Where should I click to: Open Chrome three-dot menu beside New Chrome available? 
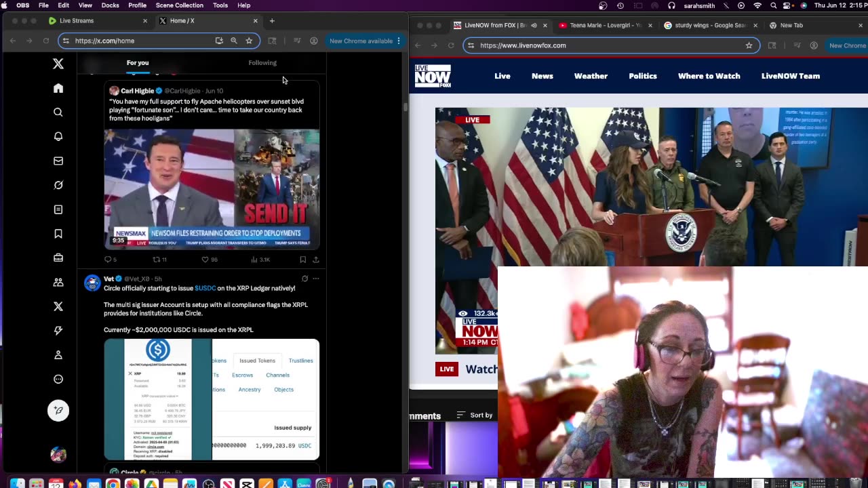point(399,41)
